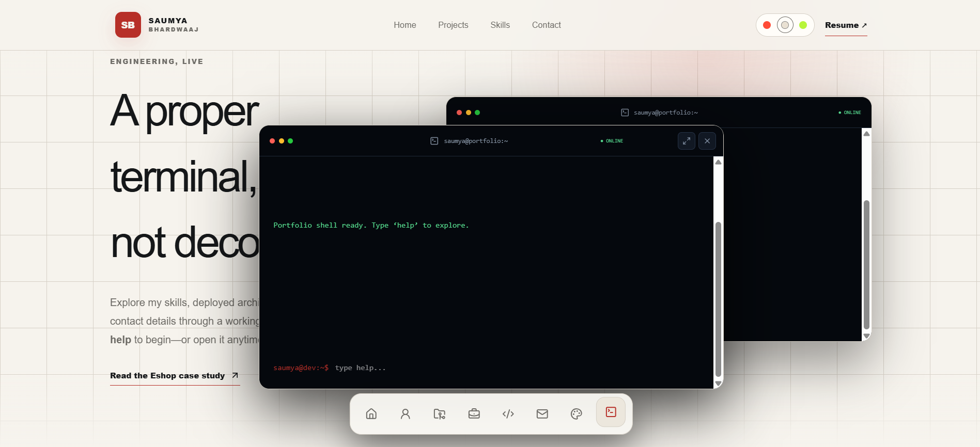Click yellow dot in back terminal window
The width and height of the screenshot is (980, 447).
click(469, 113)
